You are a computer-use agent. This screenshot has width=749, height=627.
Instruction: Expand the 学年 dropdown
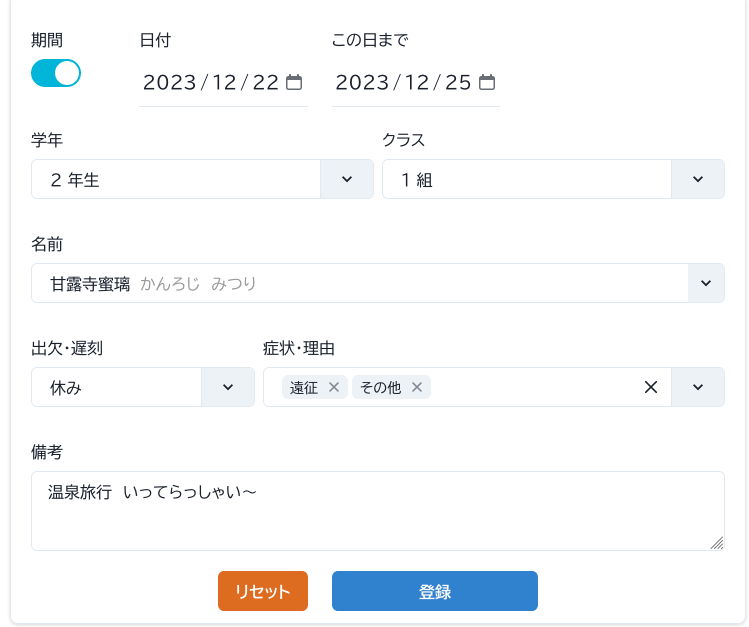tap(347, 179)
